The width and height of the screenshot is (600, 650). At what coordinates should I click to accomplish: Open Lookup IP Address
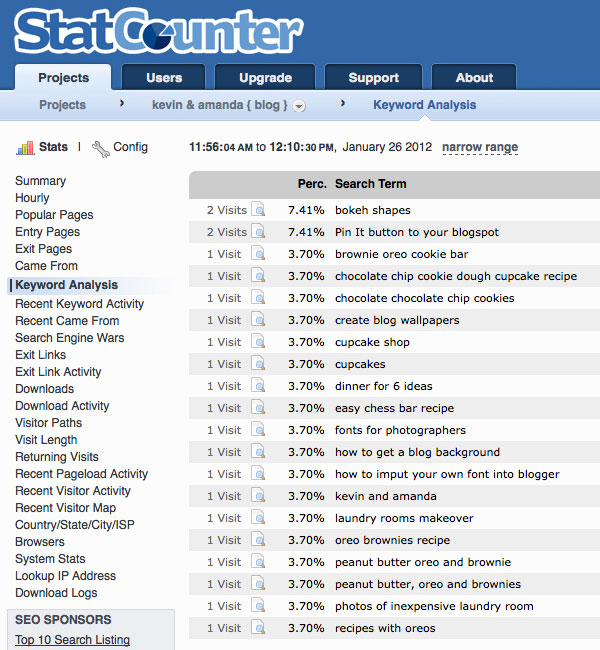click(66, 576)
